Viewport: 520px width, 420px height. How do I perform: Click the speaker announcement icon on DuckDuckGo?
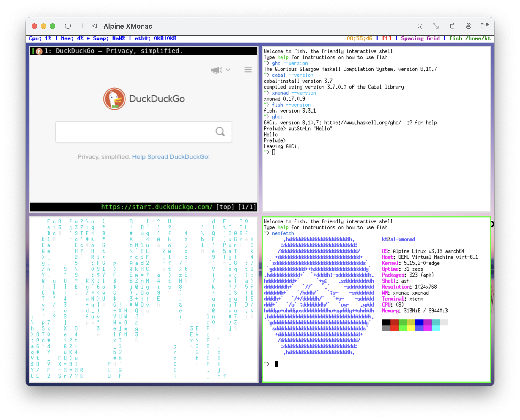click(216, 70)
